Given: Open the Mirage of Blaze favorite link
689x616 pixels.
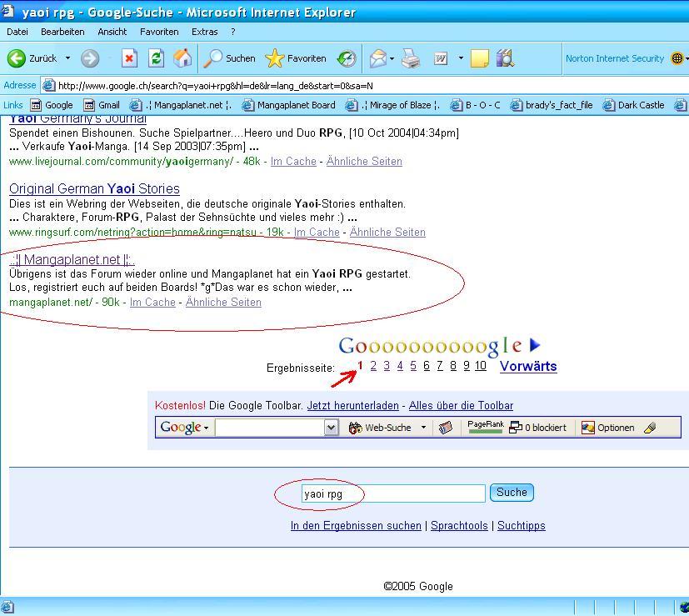Looking at the screenshot, I should pyautogui.click(x=392, y=105).
